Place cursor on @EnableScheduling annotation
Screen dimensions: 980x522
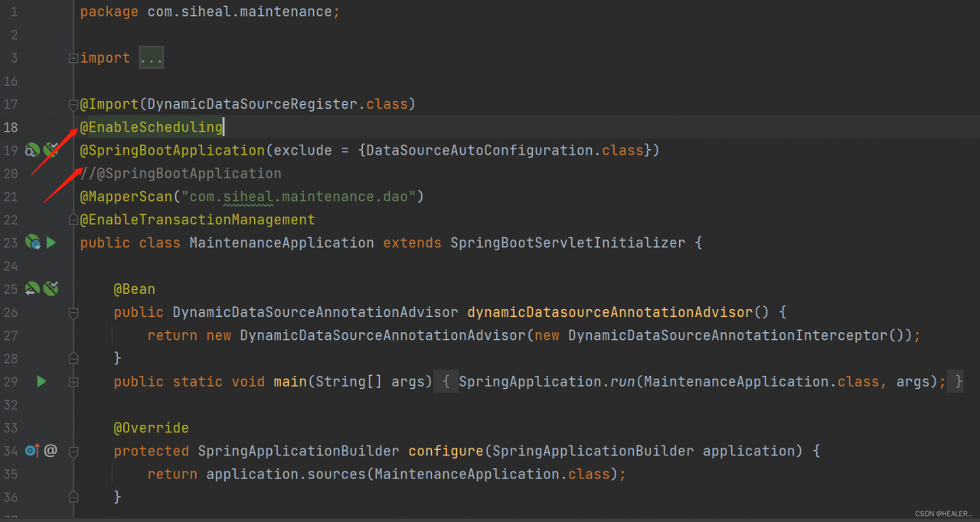pos(150,127)
